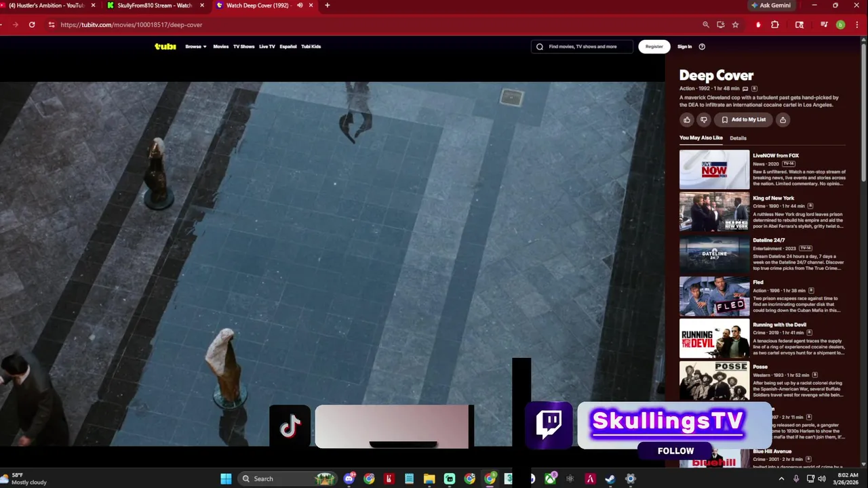Open the Chrome profile avatar

tap(840, 24)
